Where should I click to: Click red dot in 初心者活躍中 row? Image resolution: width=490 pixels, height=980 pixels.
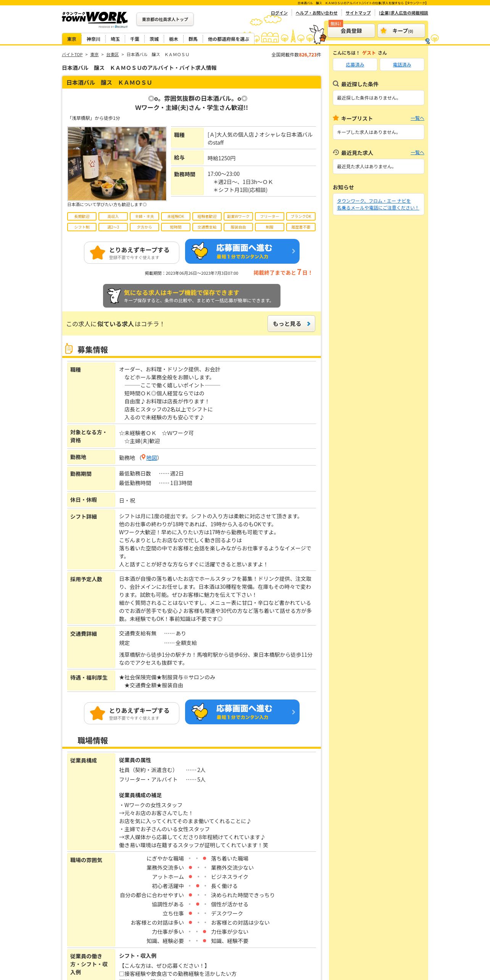(197, 886)
